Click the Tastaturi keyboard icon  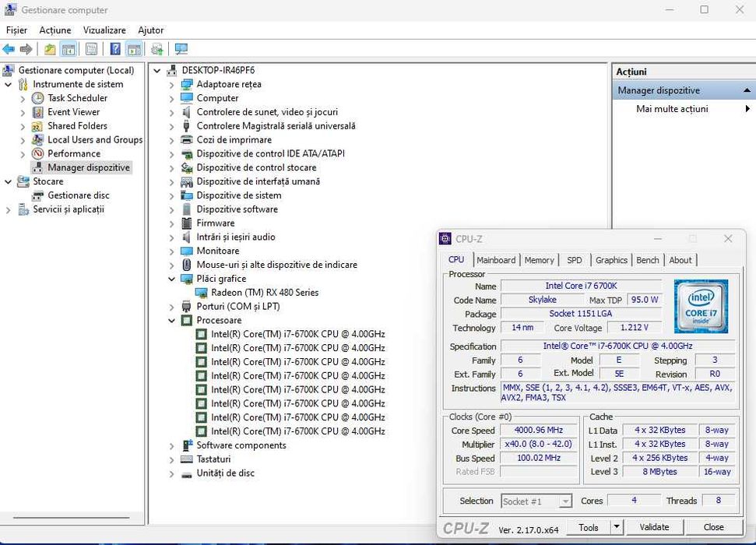187,459
